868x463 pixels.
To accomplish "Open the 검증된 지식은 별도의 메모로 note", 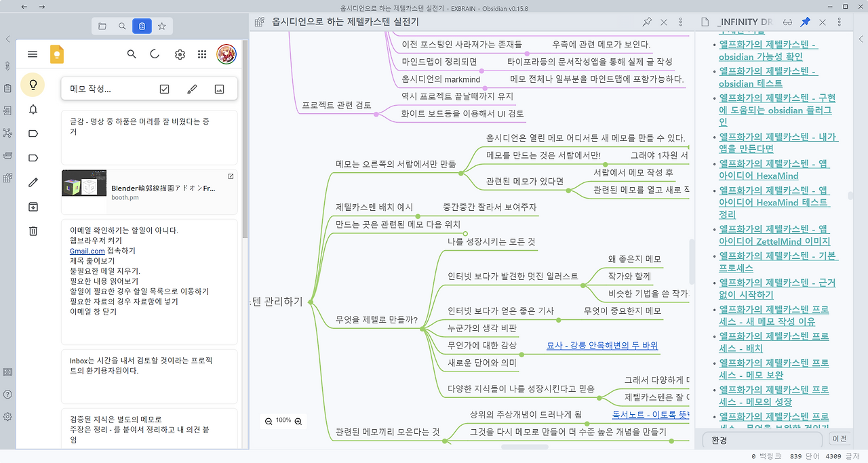I will point(149,428).
